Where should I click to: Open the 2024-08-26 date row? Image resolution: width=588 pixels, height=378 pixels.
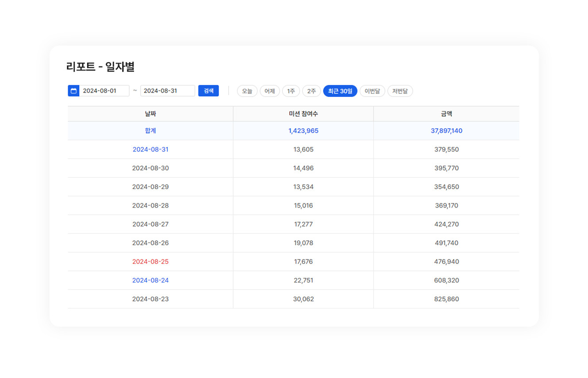[150, 243]
